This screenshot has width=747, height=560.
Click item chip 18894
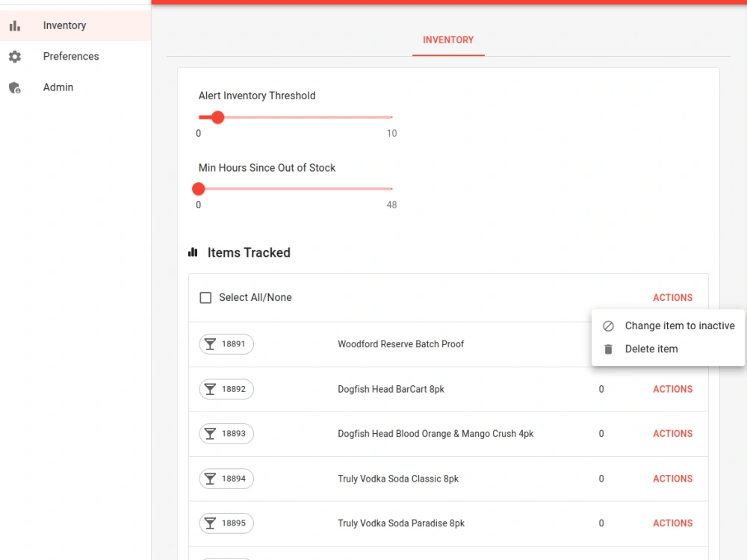(x=226, y=479)
